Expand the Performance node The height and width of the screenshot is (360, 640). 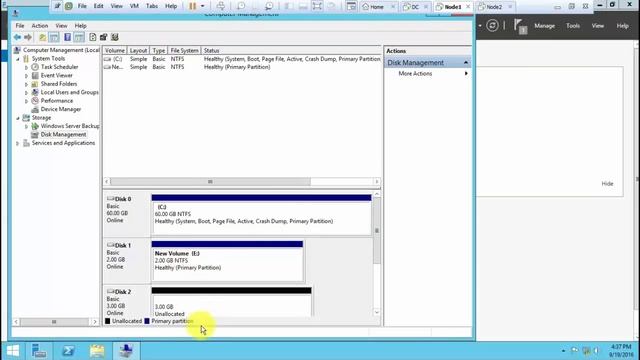(27, 101)
